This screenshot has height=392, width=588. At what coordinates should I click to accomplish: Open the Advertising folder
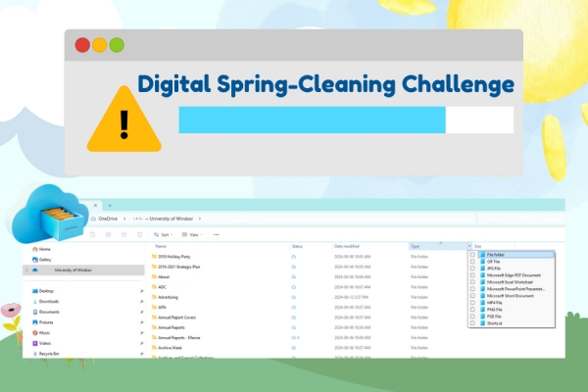(x=169, y=296)
